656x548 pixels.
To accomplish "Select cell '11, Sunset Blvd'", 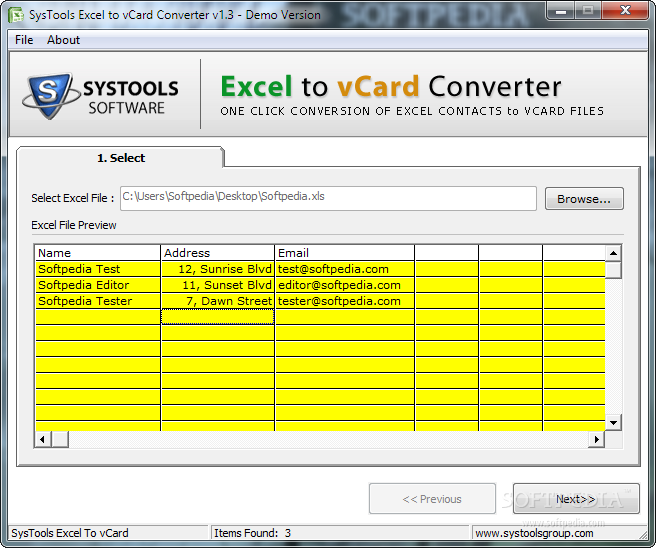I will [x=218, y=285].
